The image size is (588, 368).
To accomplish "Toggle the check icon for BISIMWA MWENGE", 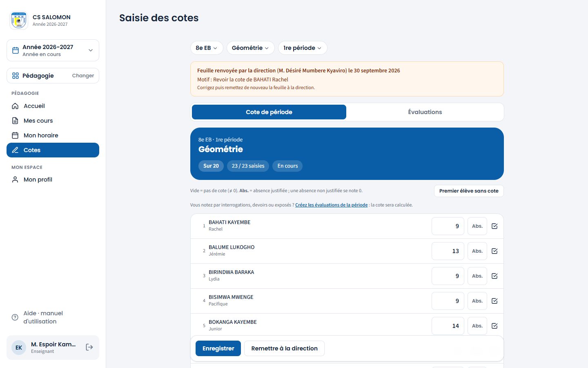I will point(494,301).
